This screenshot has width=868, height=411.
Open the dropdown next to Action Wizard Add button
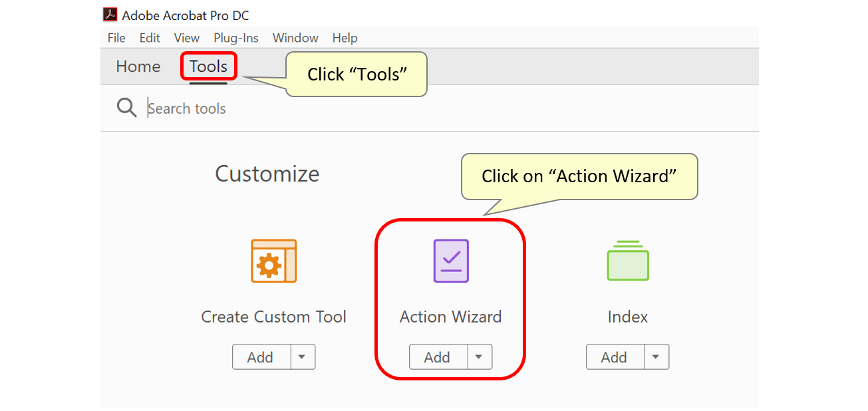click(x=480, y=356)
